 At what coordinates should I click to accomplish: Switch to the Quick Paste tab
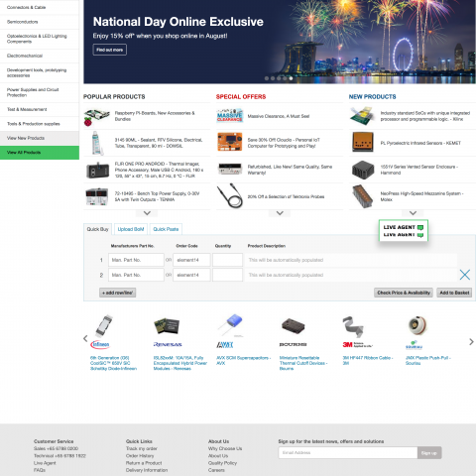click(x=166, y=229)
